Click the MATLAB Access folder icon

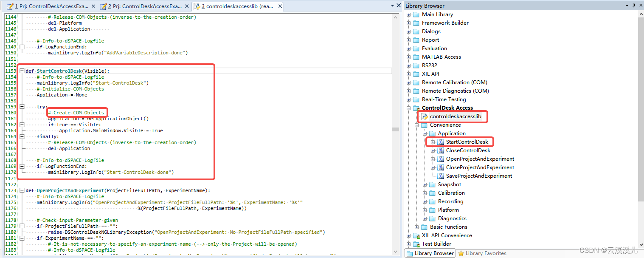pyautogui.click(x=416, y=57)
